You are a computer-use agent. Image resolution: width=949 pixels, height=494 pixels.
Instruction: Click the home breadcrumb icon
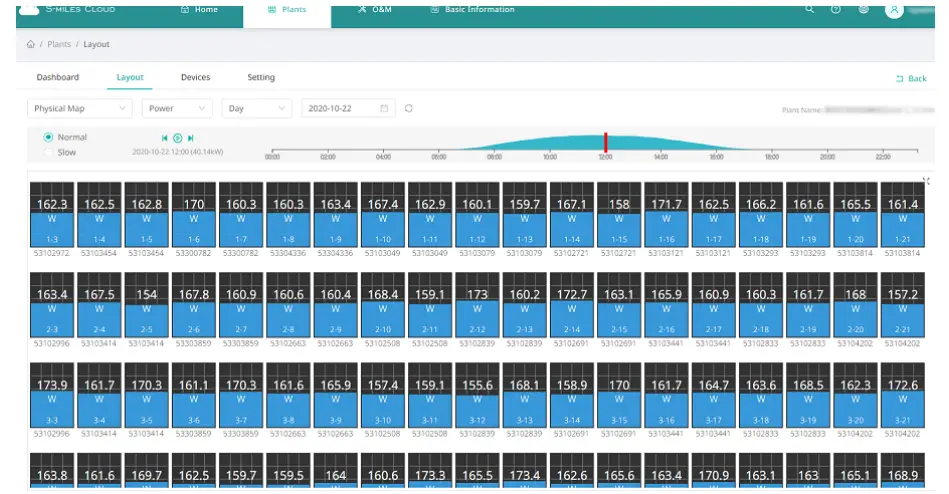tap(31, 45)
